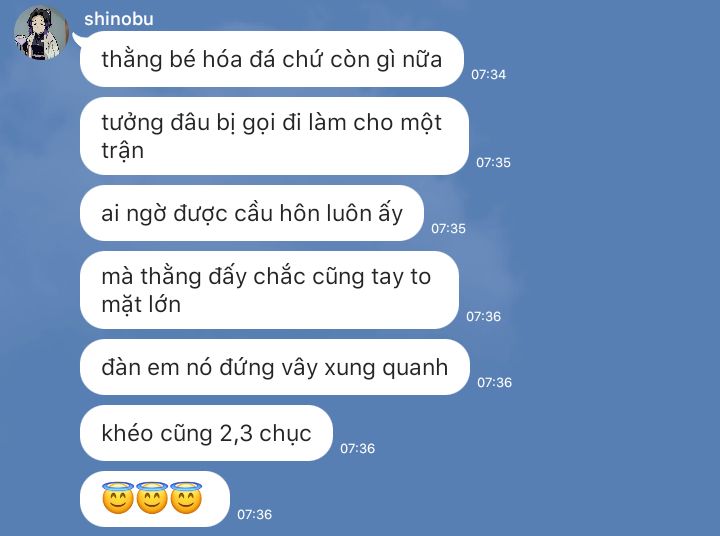Viewport: 720px width, 536px height.
Task: Click the 07:36 timestamp beside 'mặt lớn' message
Action: pyautogui.click(x=484, y=316)
